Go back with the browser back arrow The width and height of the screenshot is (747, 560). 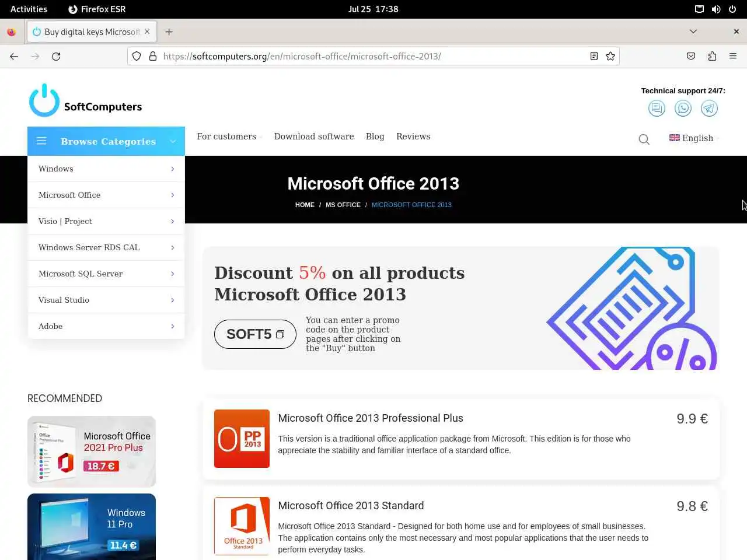click(14, 56)
